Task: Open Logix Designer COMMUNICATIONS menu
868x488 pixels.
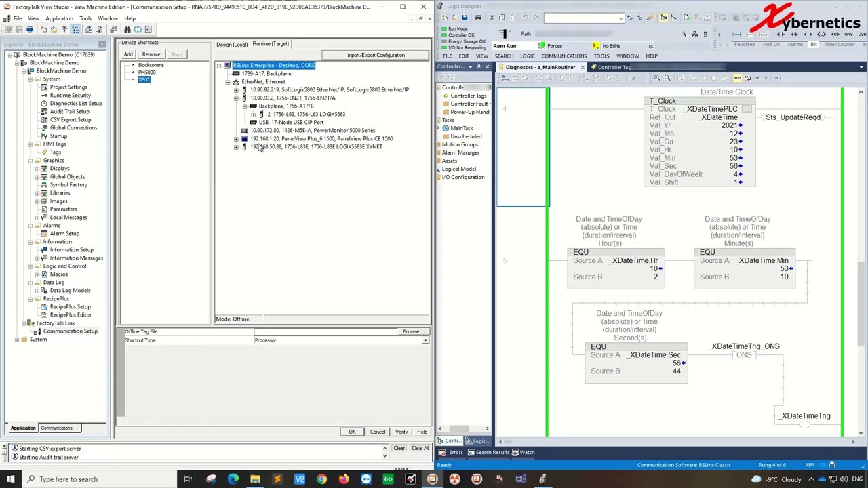Action: click(564, 56)
